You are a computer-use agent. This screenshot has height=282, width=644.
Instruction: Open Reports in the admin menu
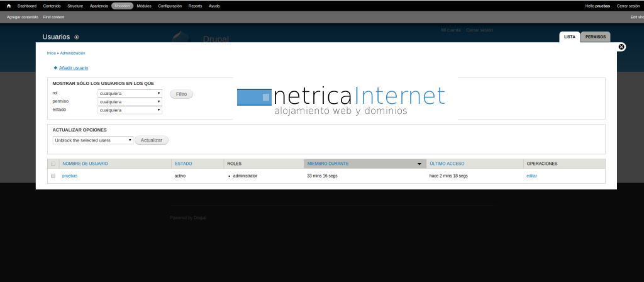click(x=195, y=6)
